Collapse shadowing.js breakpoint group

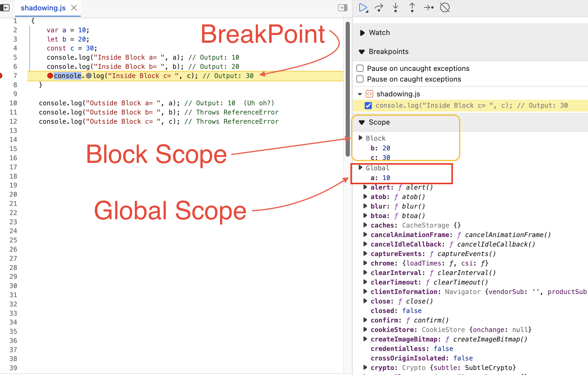360,94
